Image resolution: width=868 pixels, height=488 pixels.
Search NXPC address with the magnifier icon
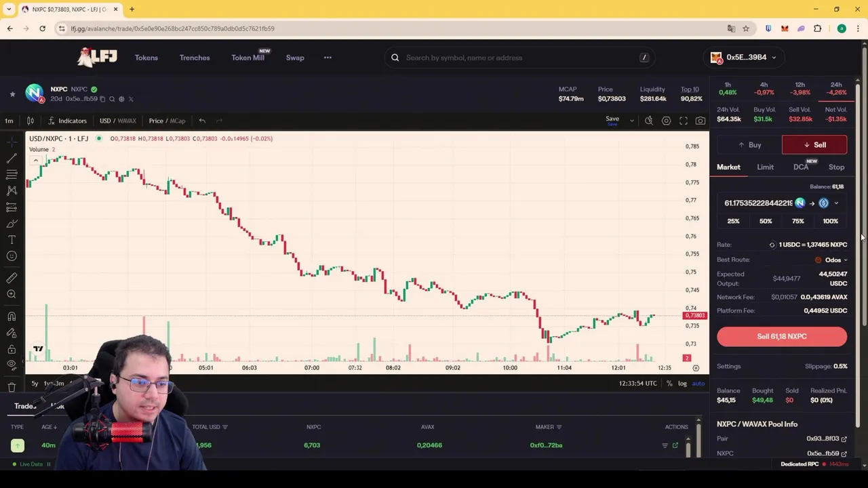pyautogui.click(x=112, y=99)
